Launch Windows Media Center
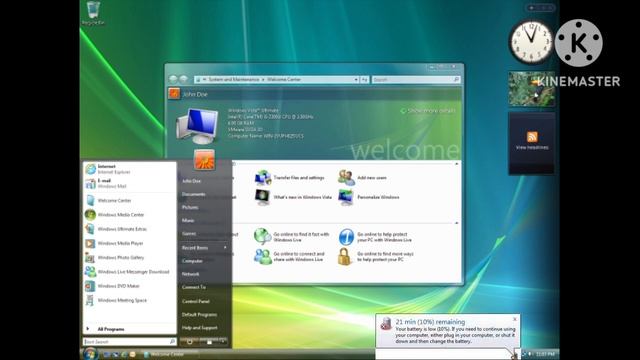Screen dimensions: 640x360 129,215
